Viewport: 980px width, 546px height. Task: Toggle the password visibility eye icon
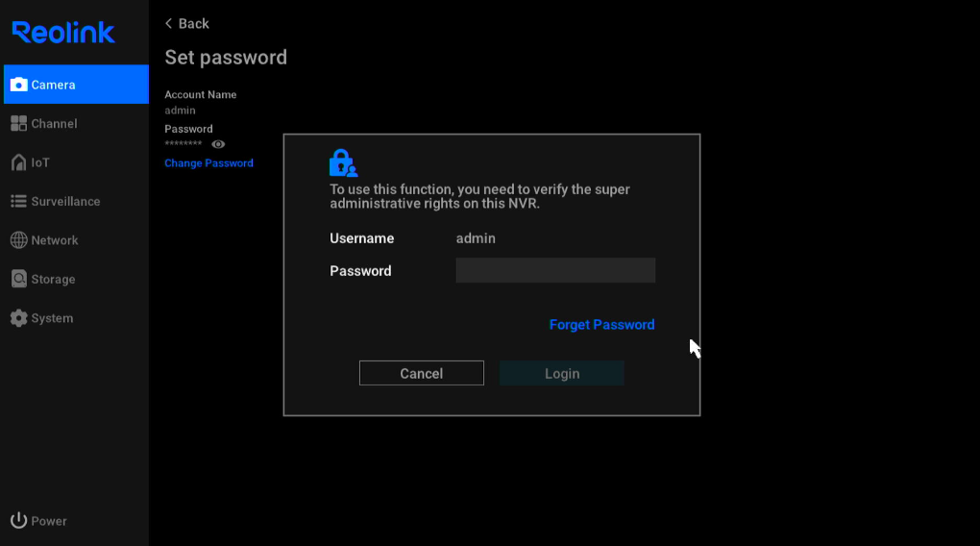pyautogui.click(x=218, y=144)
